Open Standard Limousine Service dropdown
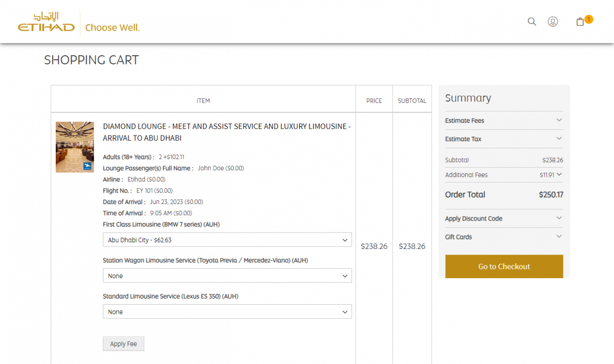Screen dimensions: 614x364 pos(227,311)
